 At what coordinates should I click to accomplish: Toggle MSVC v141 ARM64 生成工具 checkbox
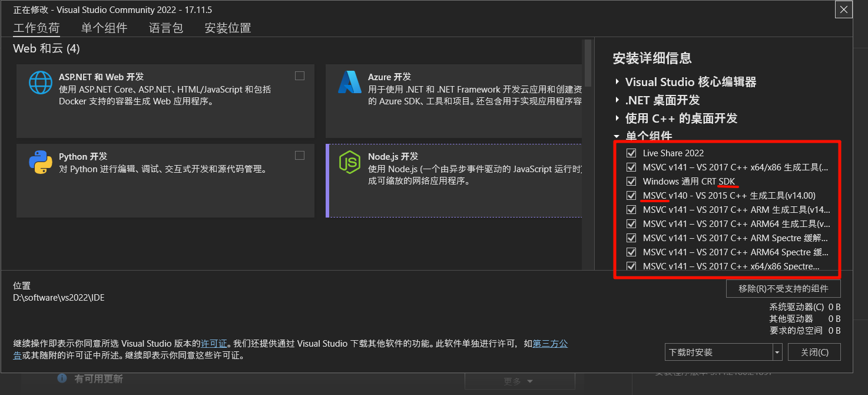pyautogui.click(x=631, y=223)
